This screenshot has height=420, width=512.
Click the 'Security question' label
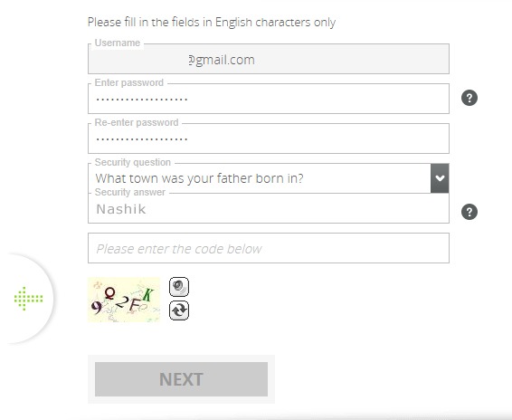click(x=133, y=162)
